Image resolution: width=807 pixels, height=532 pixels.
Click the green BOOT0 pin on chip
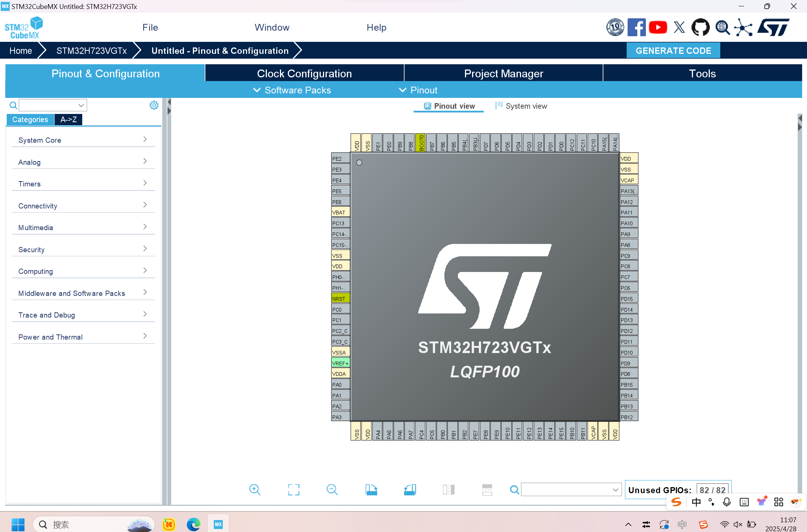(x=421, y=143)
